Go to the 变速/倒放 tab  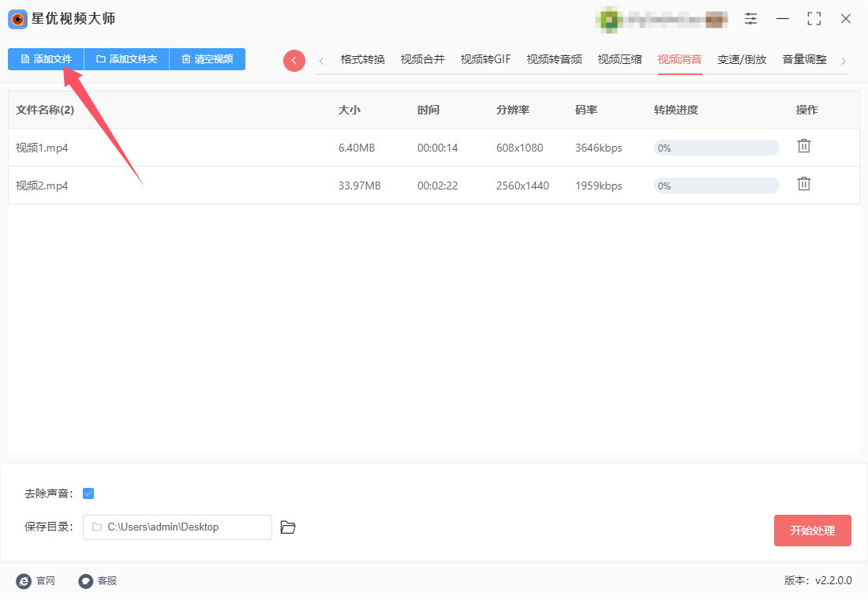[742, 59]
